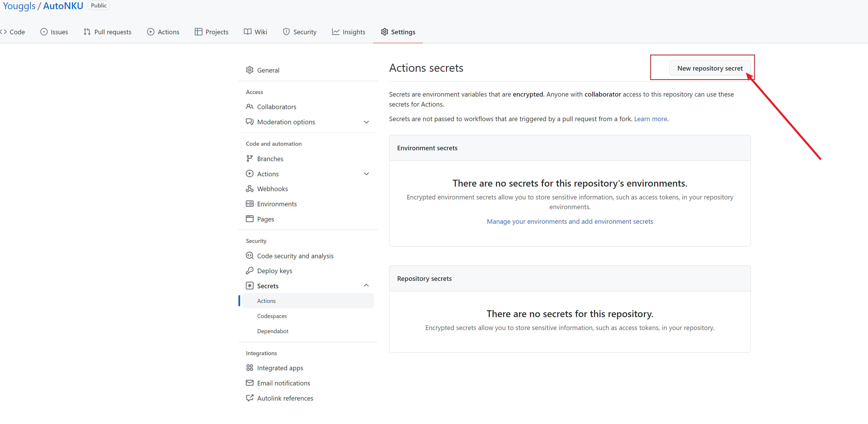Viewport: 868px width, 424px height.
Task: Click the Webhooks icon in sidebar
Action: pyautogui.click(x=249, y=189)
